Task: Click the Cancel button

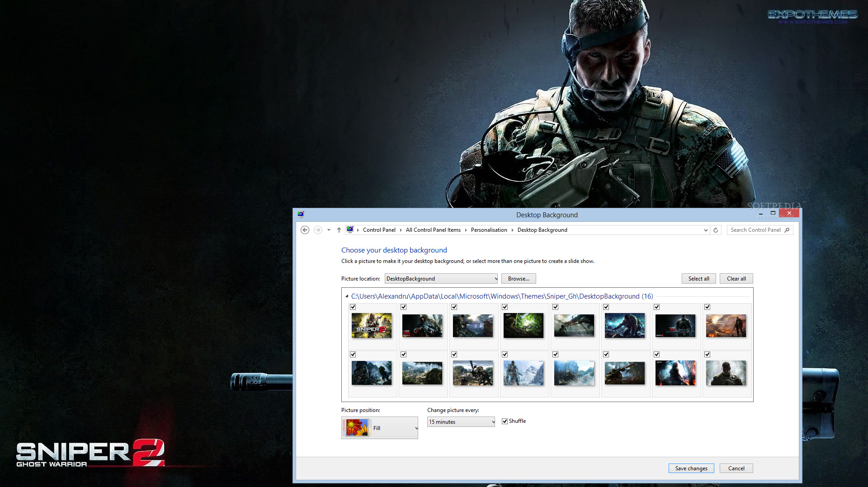Action: coord(736,468)
